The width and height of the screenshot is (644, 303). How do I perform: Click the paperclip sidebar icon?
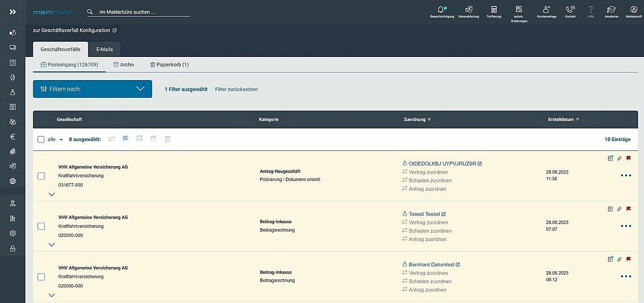point(12,151)
